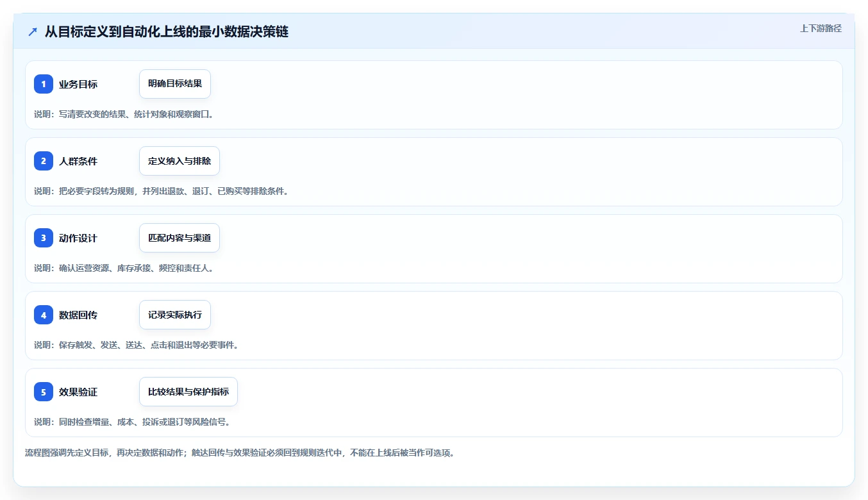Screen dimensions: 868x500
Task: Click the description 保存触发、发送、送达、点击和退出
Action: (137, 345)
